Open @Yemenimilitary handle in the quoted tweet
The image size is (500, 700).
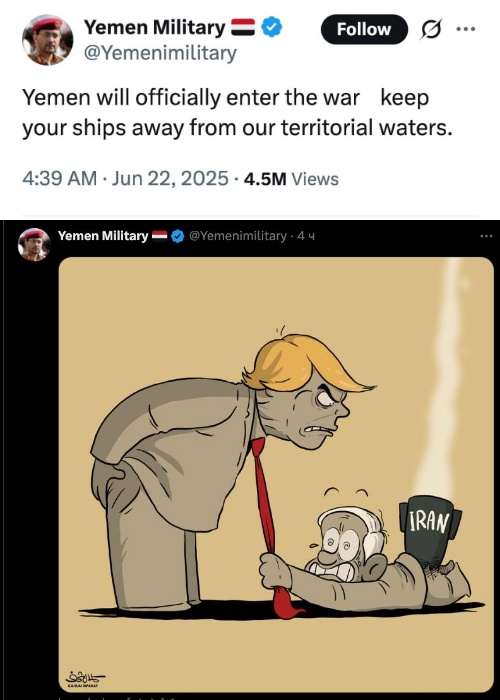point(238,236)
